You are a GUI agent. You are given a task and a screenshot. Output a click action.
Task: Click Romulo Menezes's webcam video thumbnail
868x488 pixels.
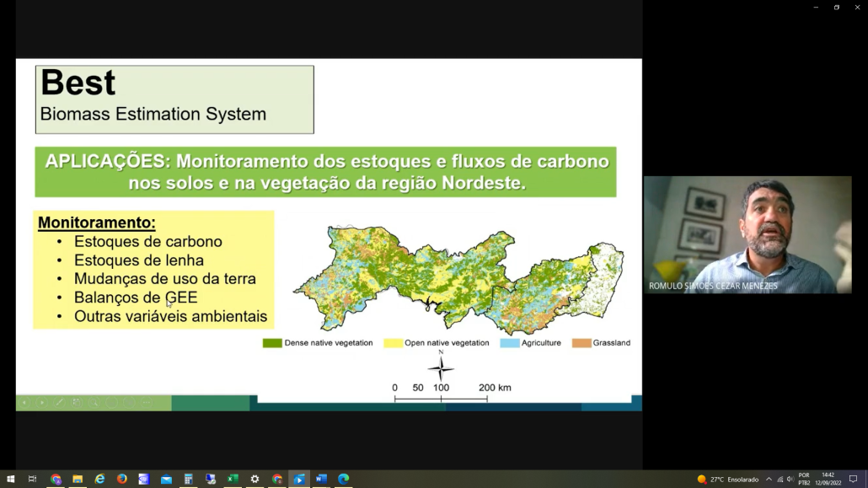coord(747,234)
